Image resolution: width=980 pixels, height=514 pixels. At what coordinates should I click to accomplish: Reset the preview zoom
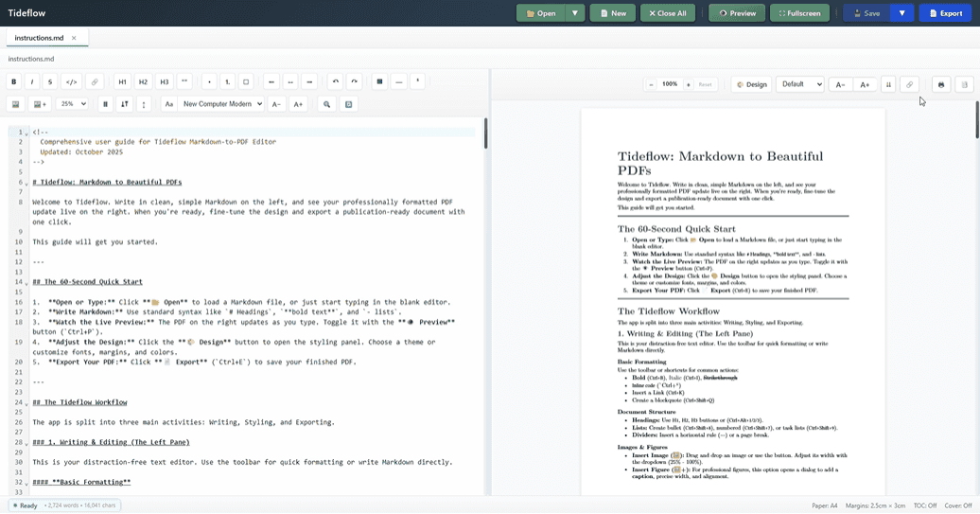click(705, 84)
